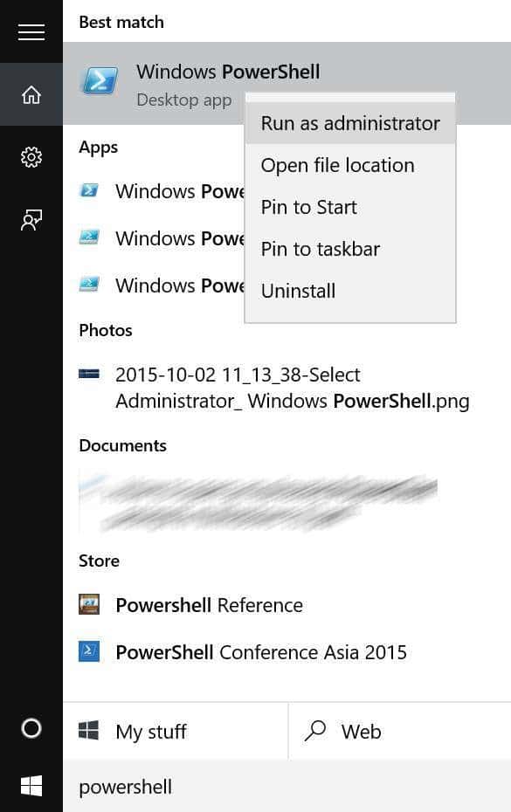This screenshot has width=511, height=812.
Task: Click the large Windows PowerShell best match icon
Action: click(100, 81)
